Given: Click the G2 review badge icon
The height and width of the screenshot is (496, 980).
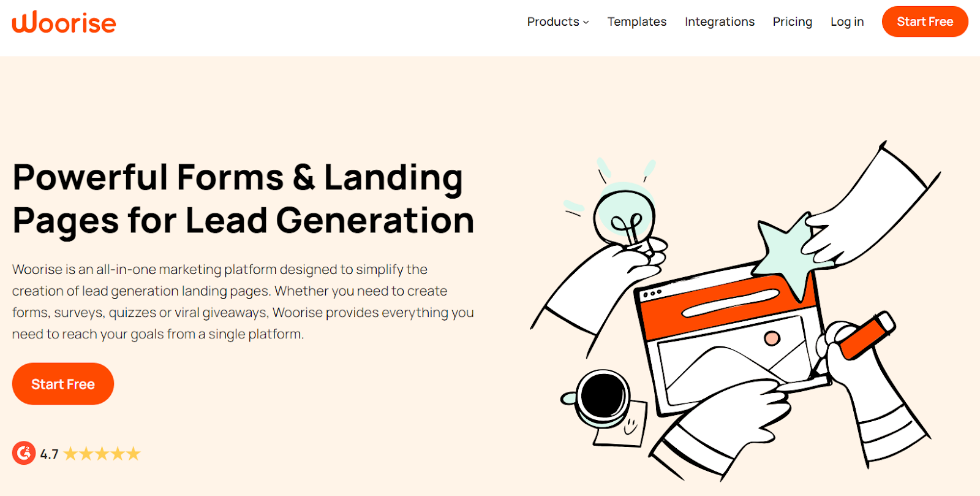Looking at the screenshot, I should [x=24, y=453].
